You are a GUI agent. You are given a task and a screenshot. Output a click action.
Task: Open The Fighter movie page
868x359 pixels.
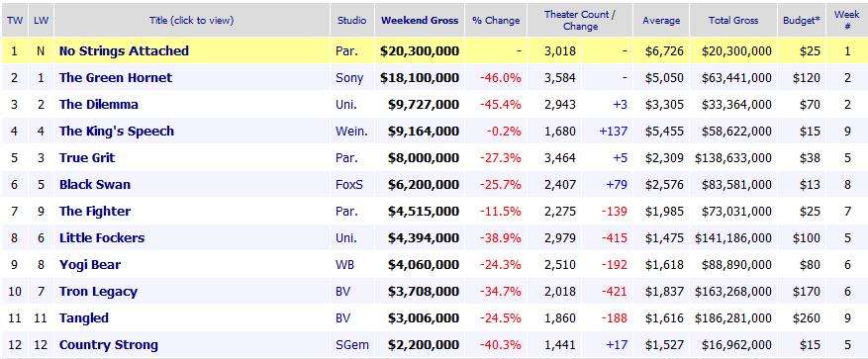click(x=95, y=212)
